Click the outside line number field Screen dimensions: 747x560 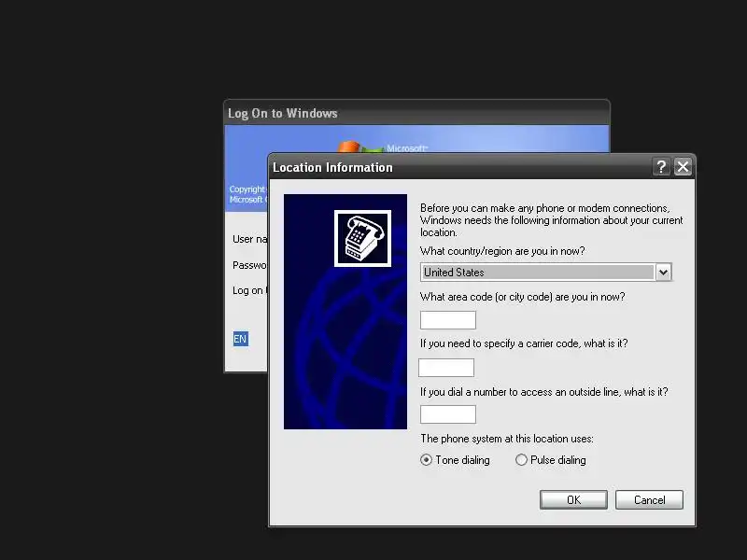pyautogui.click(x=448, y=414)
